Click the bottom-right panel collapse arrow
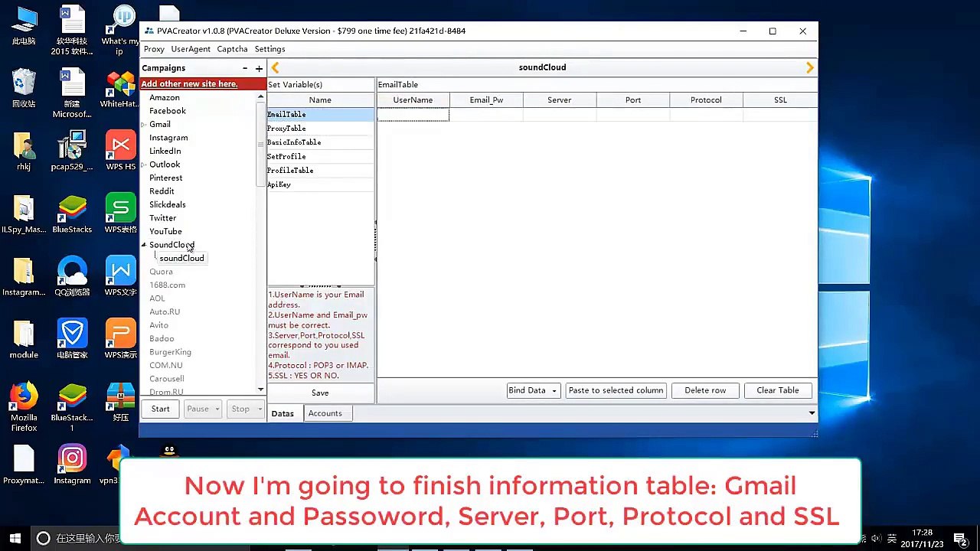The height and width of the screenshot is (551, 980). tap(812, 413)
